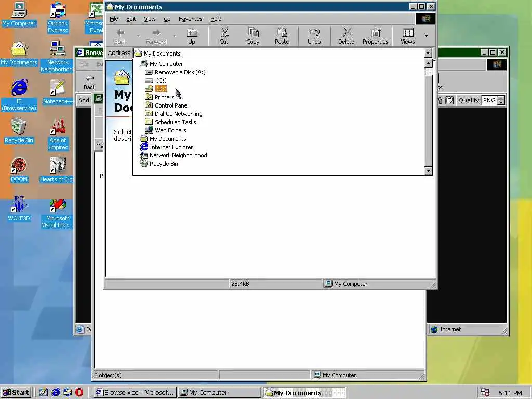This screenshot has width=532, height=399.
Task: Choose Printers in address list
Action: (164, 97)
